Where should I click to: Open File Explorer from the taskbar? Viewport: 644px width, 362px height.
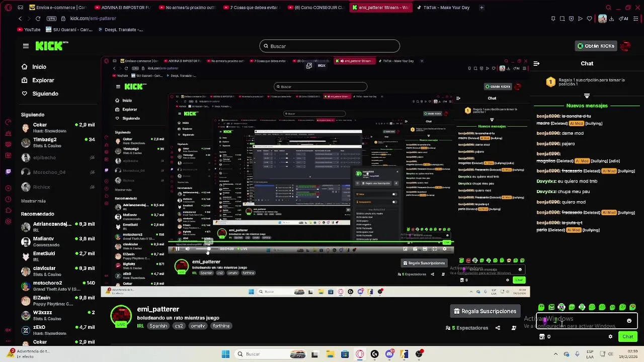[x=330, y=354]
